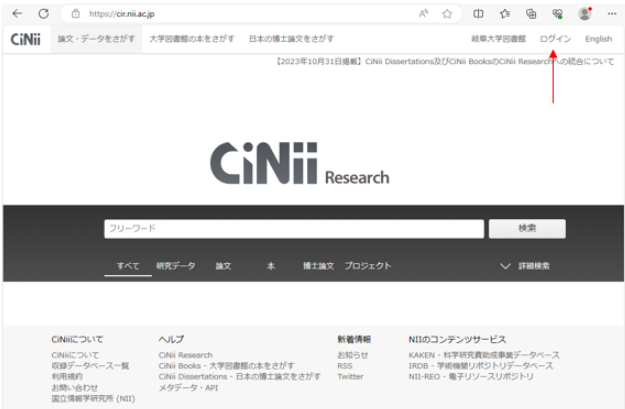Select the 論文・データをさがす tab
625x409 pixels.
click(96, 39)
